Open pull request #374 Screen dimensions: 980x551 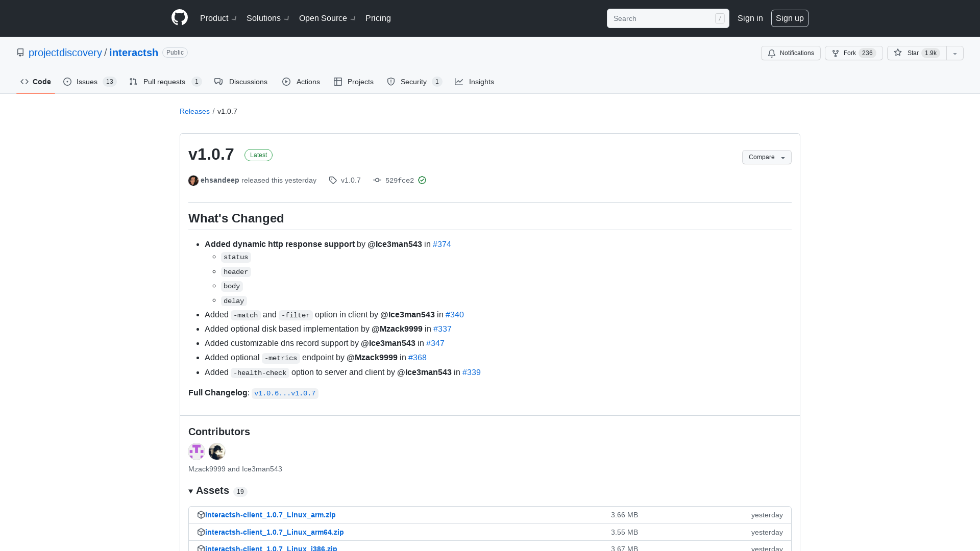(x=442, y=244)
